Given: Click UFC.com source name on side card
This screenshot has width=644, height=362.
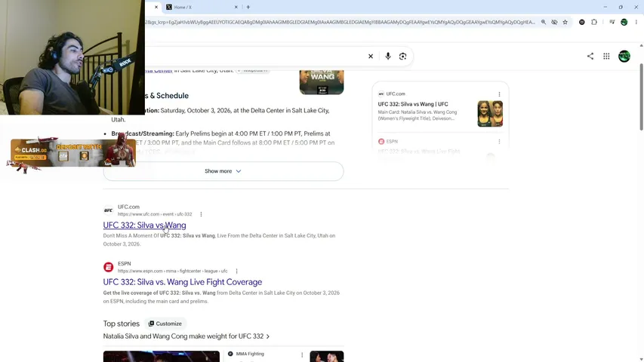Looking at the screenshot, I should pyautogui.click(x=396, y=94).
